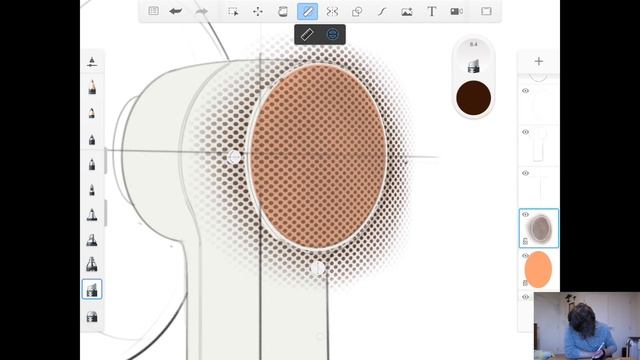This screenshot has height=360, width=640.
Task: Undo the last stroke
Action: (176, 11)
